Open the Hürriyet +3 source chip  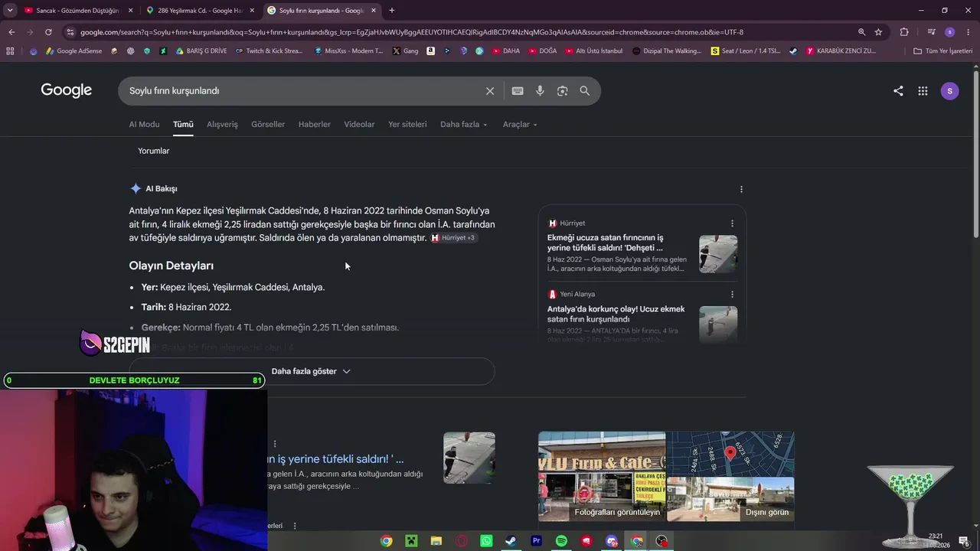(453, 238)
